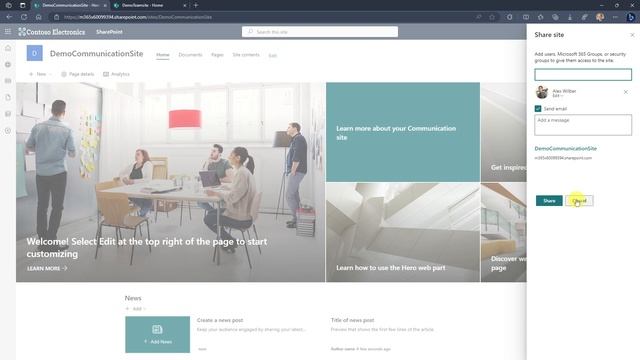Open the Microsoft 365 app launcher grid
Viewport: 640px width, 360px height.
click(x=8, y=31)
